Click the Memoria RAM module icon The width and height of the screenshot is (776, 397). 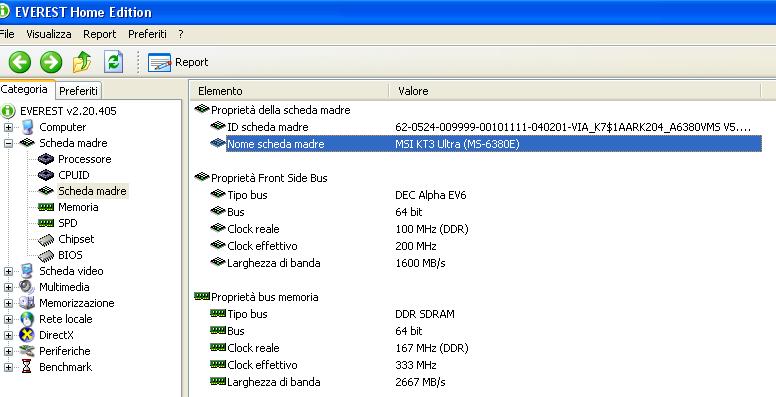[46, 207]
